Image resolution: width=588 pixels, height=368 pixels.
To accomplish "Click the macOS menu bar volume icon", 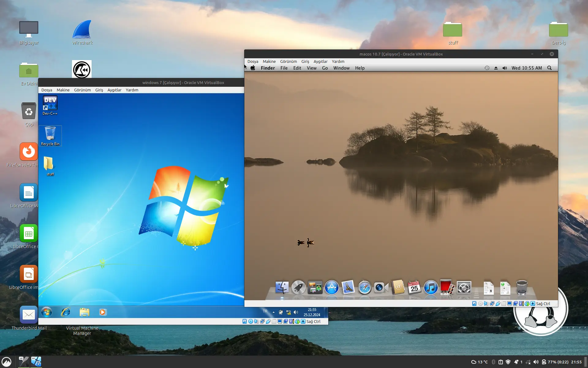I will click(504, 68).
